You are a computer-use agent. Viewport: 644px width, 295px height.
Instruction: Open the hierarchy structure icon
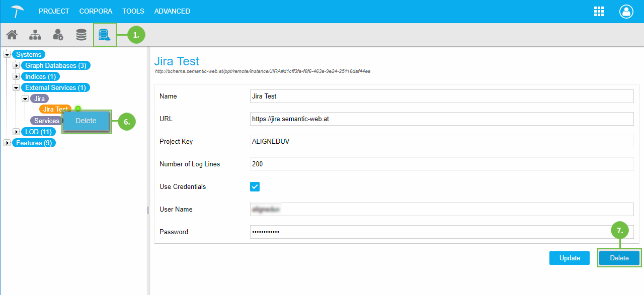(35, 35)
